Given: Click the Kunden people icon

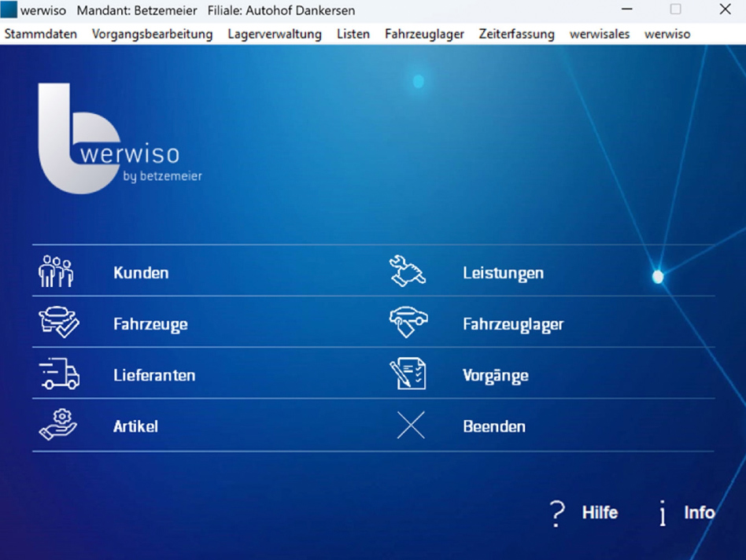Looking at the screenshot, I should click(x=56, y=271).
